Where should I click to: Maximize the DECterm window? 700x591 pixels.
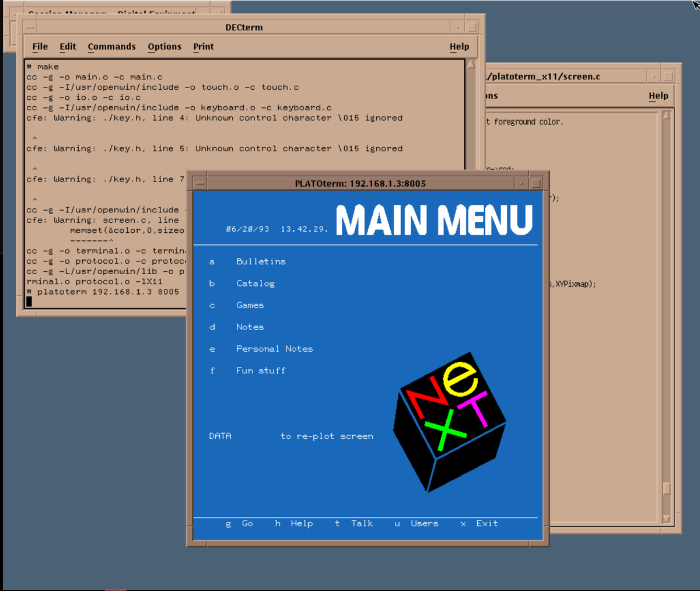point(472,27)
